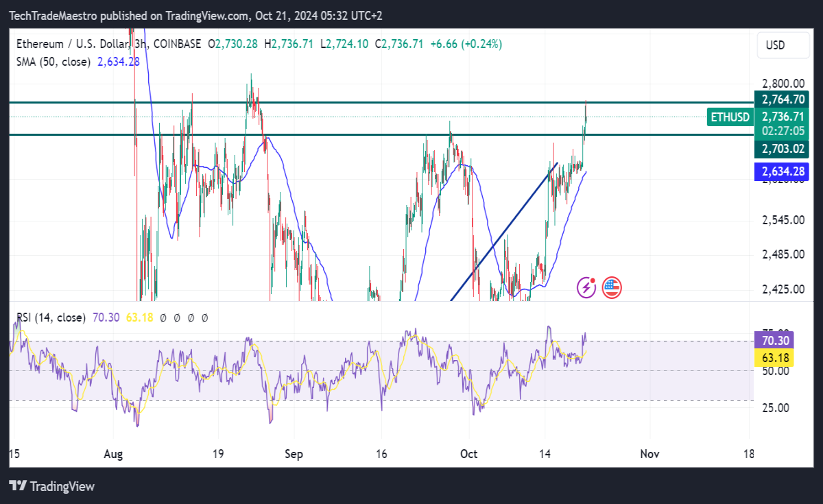The height and width of the screenshot is (504, 823).
Task: Click the 2,800.00 price axis level
Action: (783, 82)
